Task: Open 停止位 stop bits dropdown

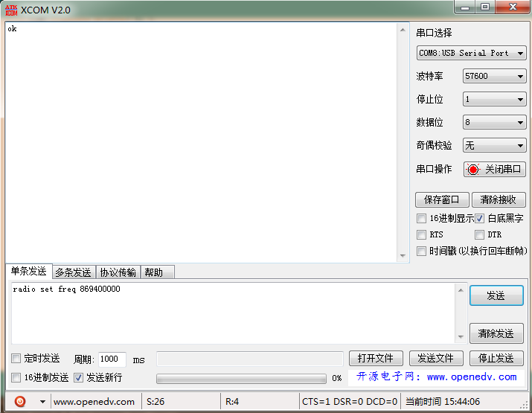Action: click(494, 99)
